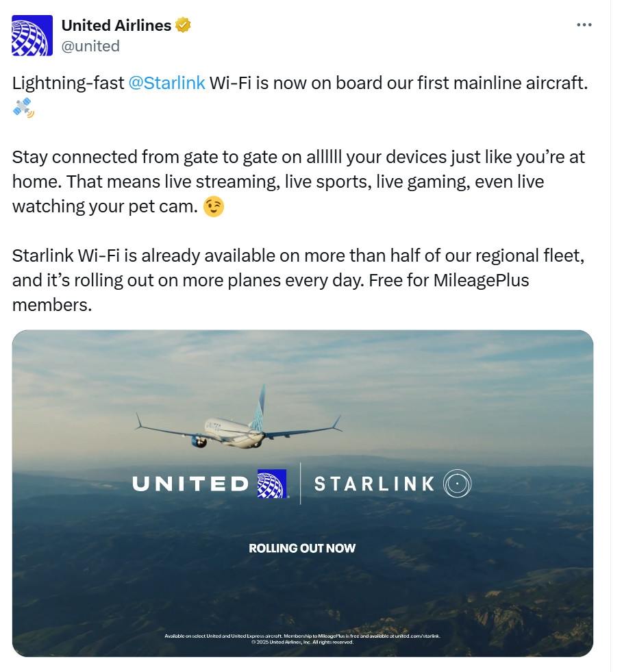
Task: Click the gold verified badge
Action: click(183, 25)
